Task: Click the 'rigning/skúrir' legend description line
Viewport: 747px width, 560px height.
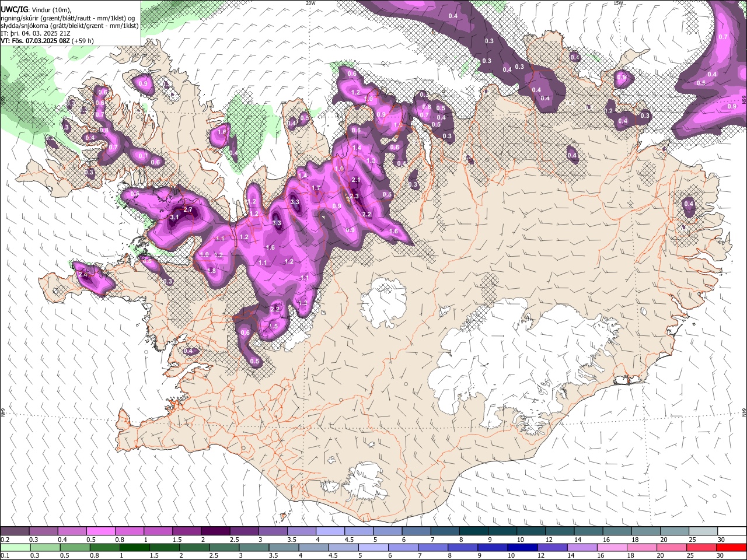Action: 67,17
